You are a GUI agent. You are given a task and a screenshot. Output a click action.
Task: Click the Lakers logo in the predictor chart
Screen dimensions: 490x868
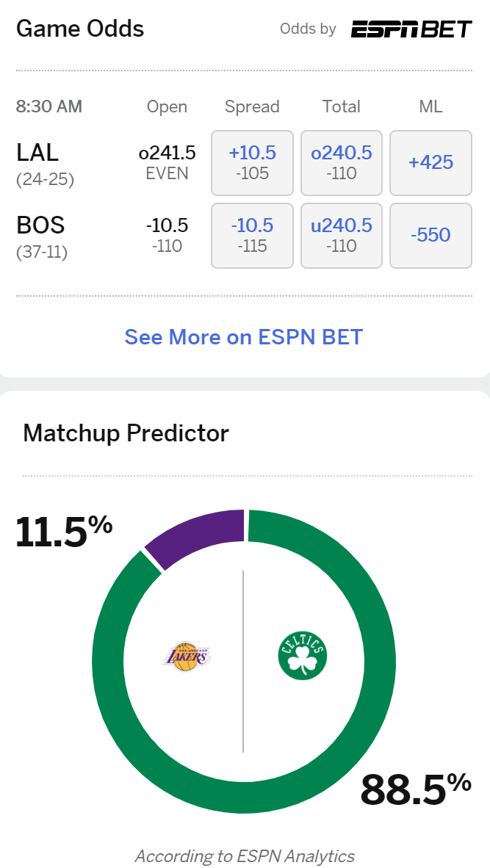tap(186, 655)
